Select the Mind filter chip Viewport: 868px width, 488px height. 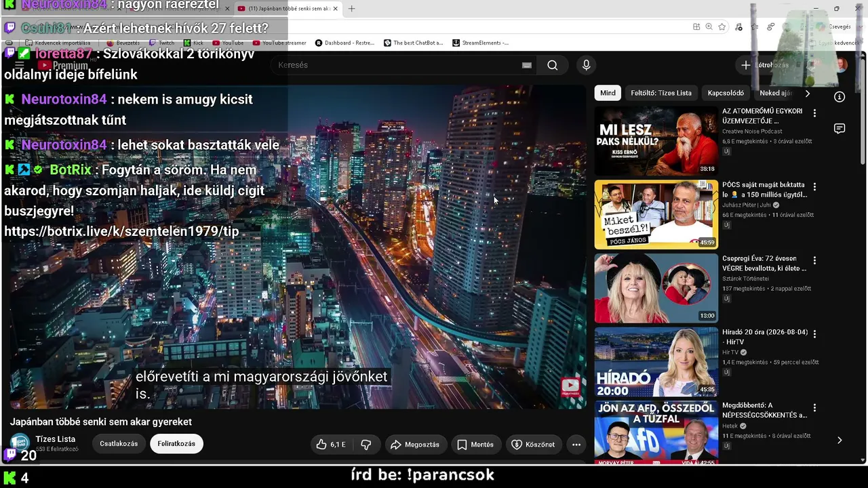pyautogui.click(x=608, y=93)
